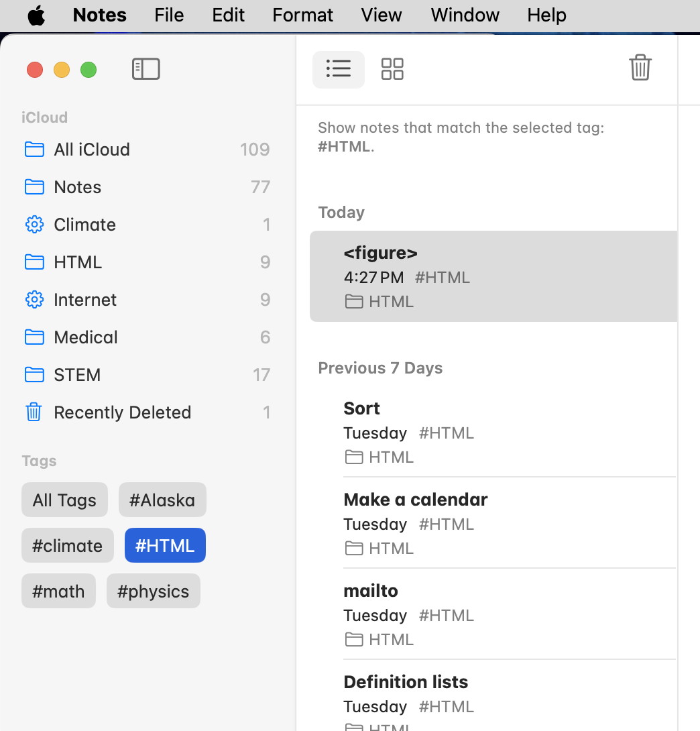Select the All Tags filter

[64, 500]
